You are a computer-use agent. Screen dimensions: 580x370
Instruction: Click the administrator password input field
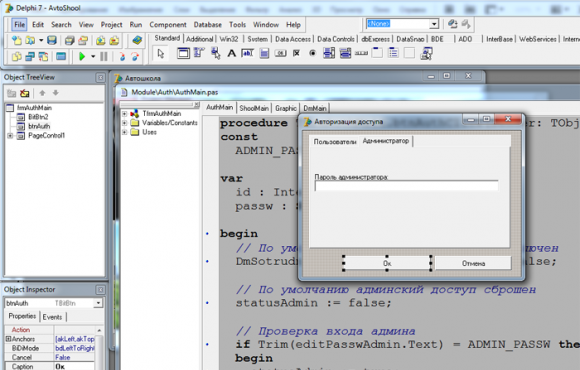click(x=406, y=186)
